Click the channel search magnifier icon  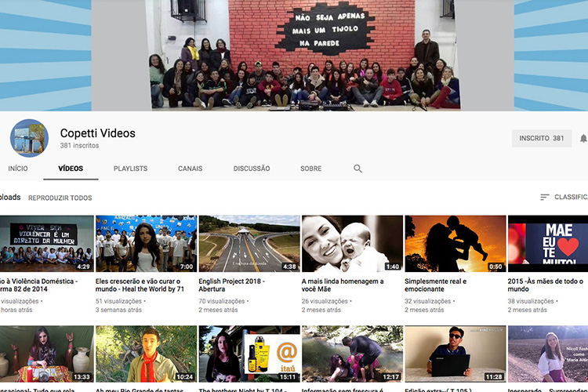pyautogui.click(x=358, y=169)
